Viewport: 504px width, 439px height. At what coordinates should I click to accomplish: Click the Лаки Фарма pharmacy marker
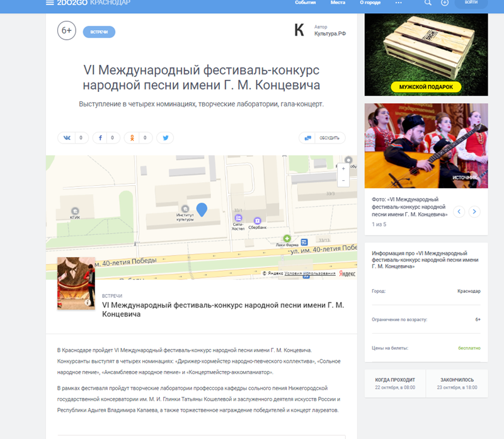click(x=287, y=238)
